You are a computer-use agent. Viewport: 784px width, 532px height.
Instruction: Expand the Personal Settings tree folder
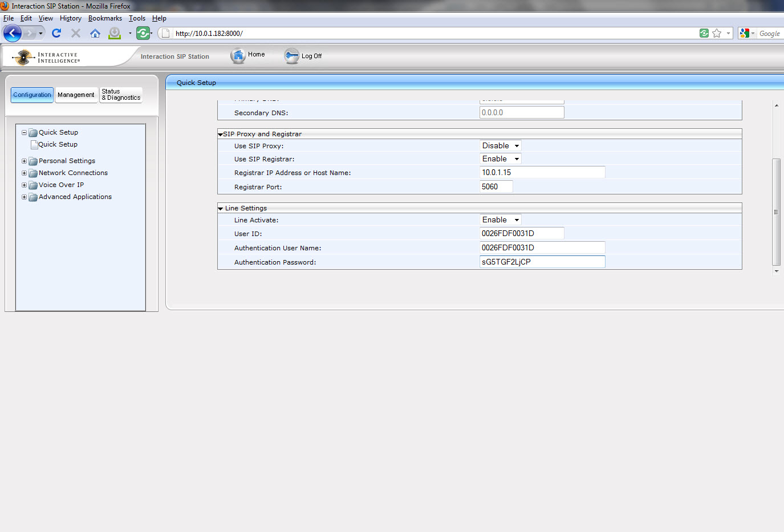[25, 161]
